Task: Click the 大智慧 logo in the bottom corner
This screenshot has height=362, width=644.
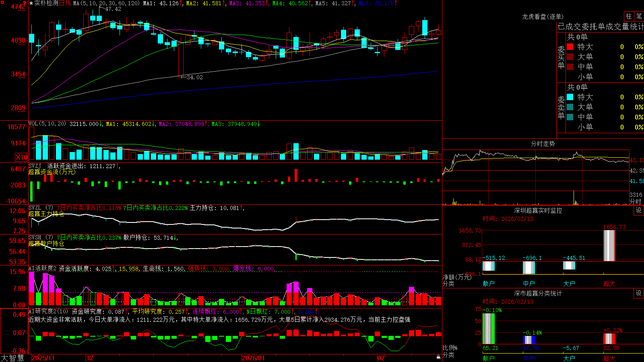Action: pyautogui.click(x=12, y=358)
